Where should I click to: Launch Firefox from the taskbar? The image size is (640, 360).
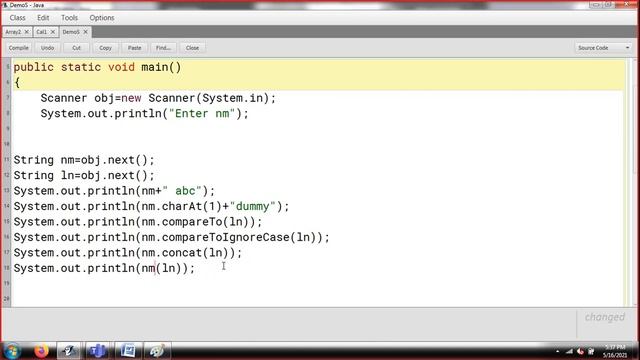(x=41, y=351)
